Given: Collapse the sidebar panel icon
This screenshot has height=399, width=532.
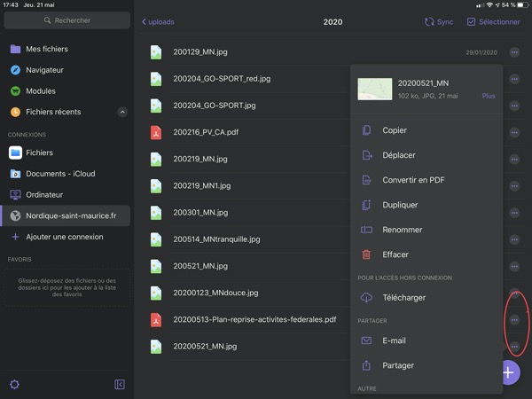Looking at the screenshot, I should pos(120,384).
